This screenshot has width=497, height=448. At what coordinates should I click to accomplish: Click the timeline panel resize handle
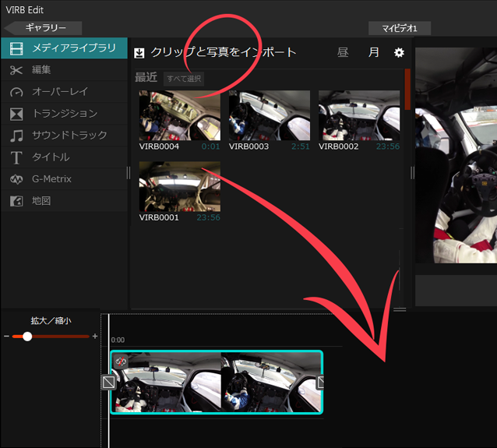click(x=400, y=309)
